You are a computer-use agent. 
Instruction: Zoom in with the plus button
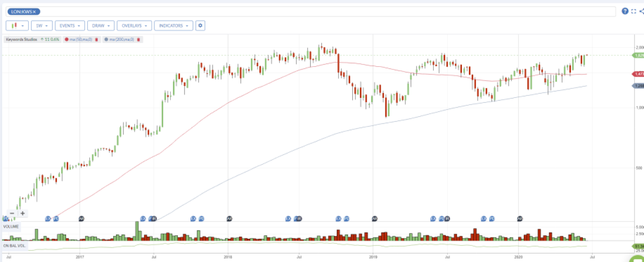(23, 213)
